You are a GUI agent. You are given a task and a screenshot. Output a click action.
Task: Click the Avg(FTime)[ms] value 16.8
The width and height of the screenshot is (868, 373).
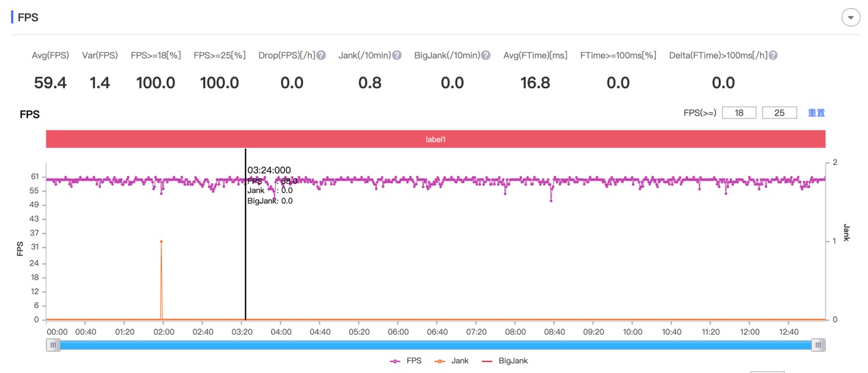536,83
